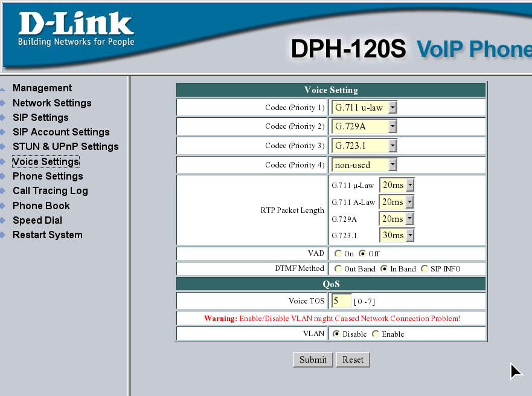Click diamond bullet beside Restart System

[x=2, y=235]
